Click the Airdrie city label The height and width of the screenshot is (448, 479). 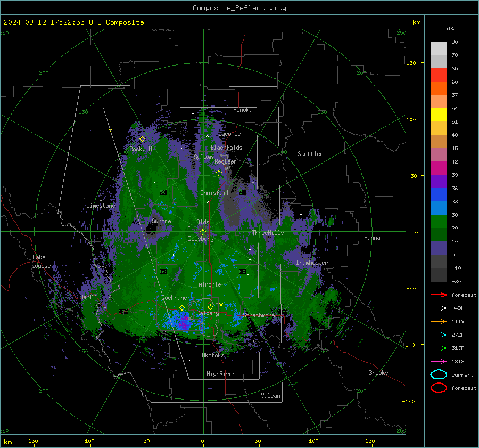[x=210, y=284]
